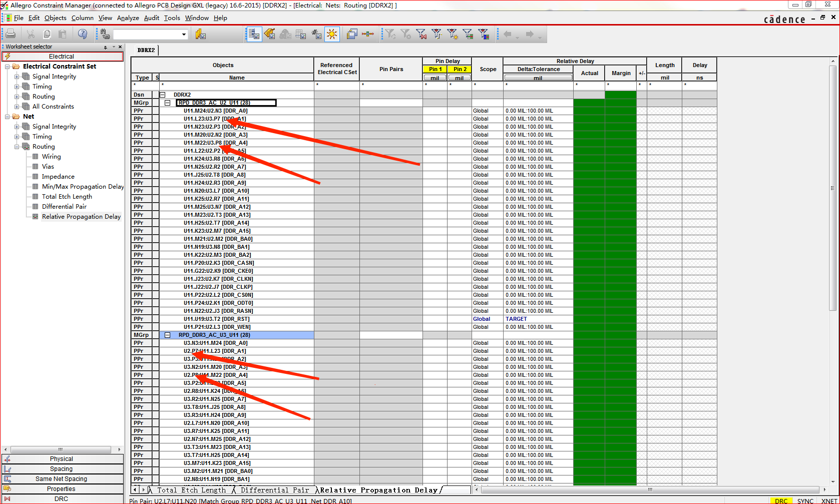The width and height of the screenshot is (840, 504).
Task: Click the yellow Pin 1 column header
Action: 435,69
